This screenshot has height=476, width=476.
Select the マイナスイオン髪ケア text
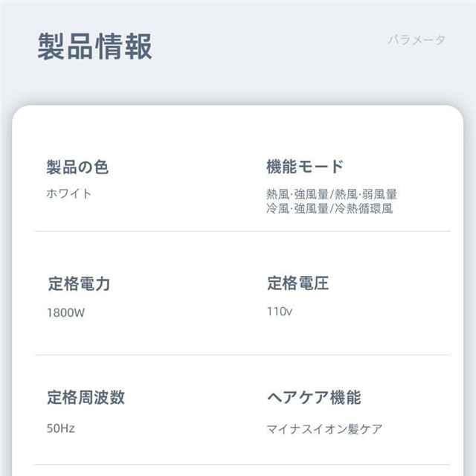click(325, 428)
